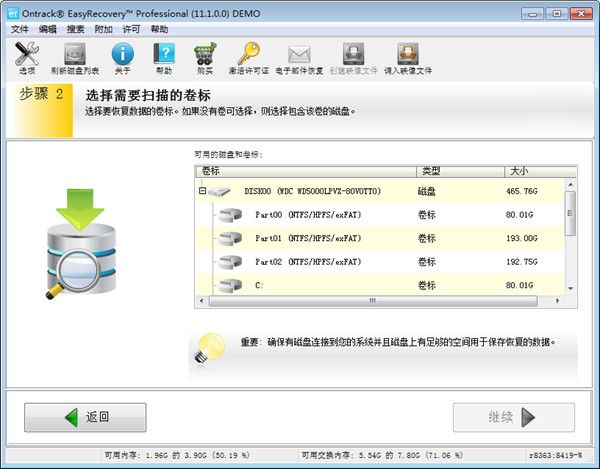Viewport: 600px width, 469px height.
Task: Click the 购买 shopping cart icon
Action: (205, 54)
